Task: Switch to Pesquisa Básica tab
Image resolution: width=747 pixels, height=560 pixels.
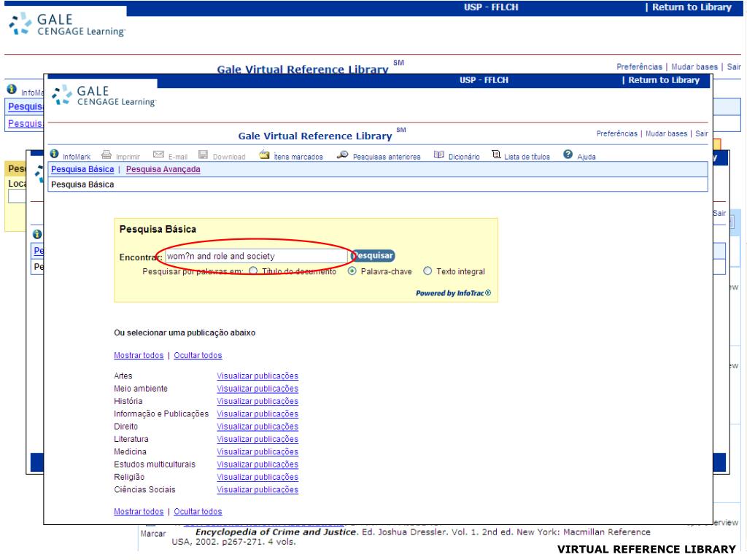Action: (x=82, y=169)
